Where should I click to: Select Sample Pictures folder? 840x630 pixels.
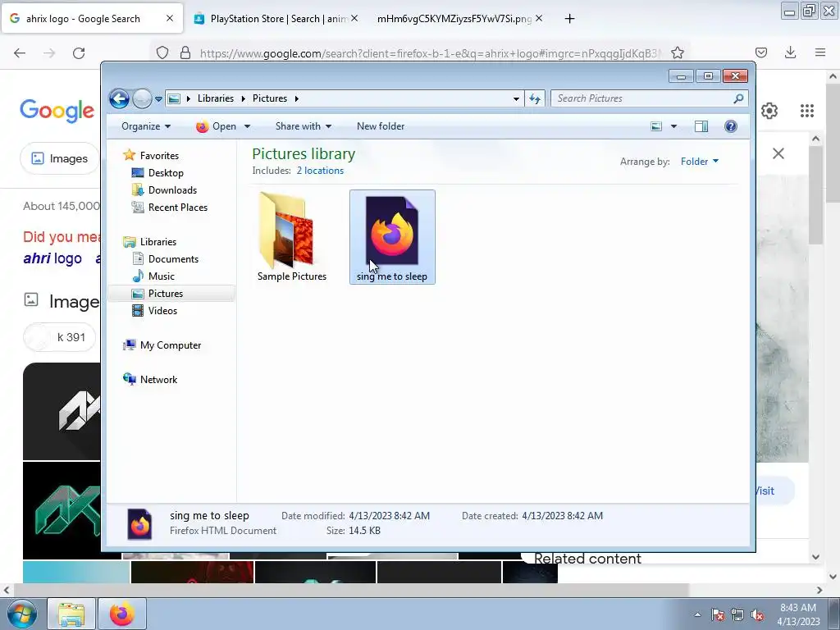tap(291, 237)
